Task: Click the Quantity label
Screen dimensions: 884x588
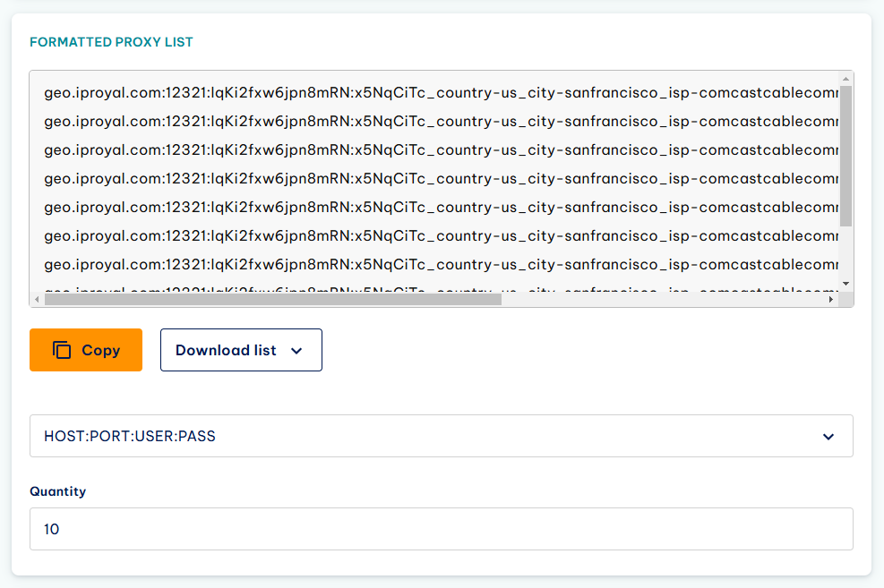Action: pyautogui.click(x=58, y=491)
